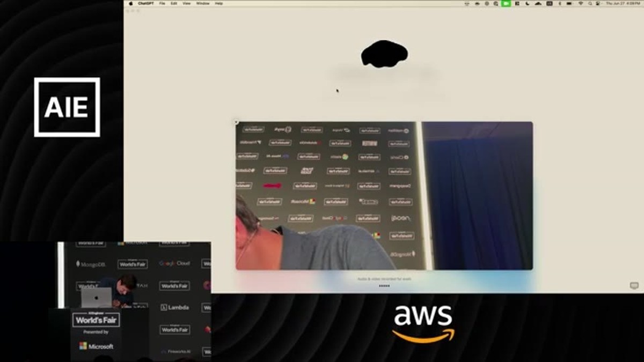
Task: Open the File menu
Action: pyautogui.click(x=162, y=3)
